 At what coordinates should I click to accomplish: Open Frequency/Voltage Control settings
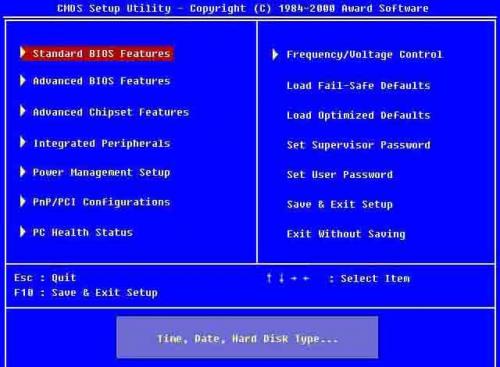pyautogui.click(x=364, y=55)
